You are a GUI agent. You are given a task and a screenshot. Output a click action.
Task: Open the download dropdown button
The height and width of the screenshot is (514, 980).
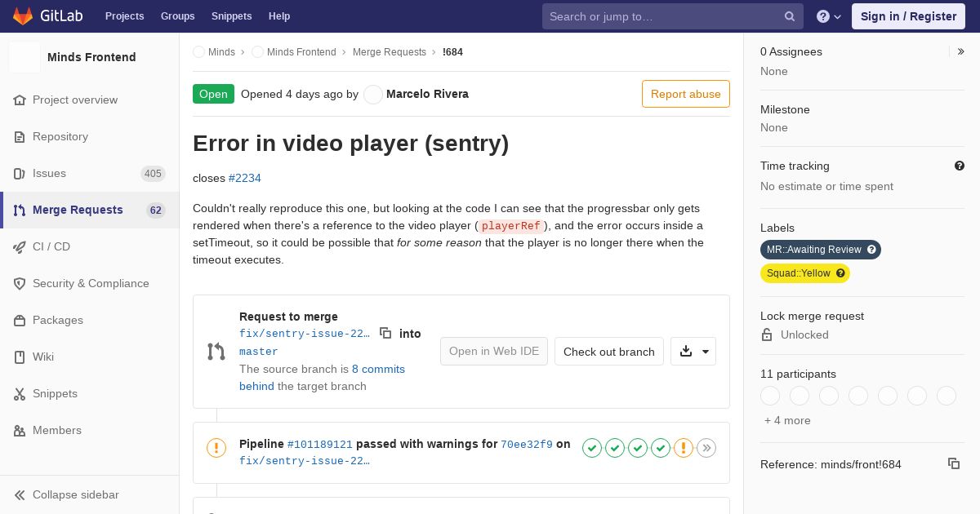(x=693, y=352)
